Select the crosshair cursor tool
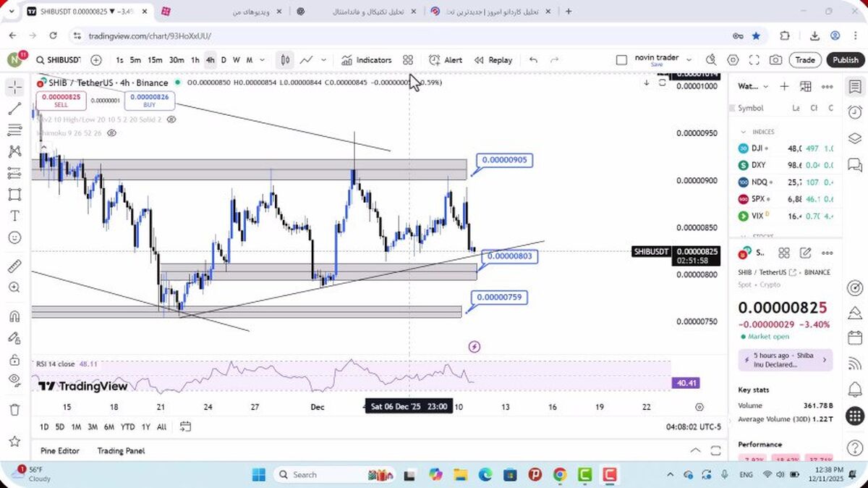868x488 pixels. (15, 88)
